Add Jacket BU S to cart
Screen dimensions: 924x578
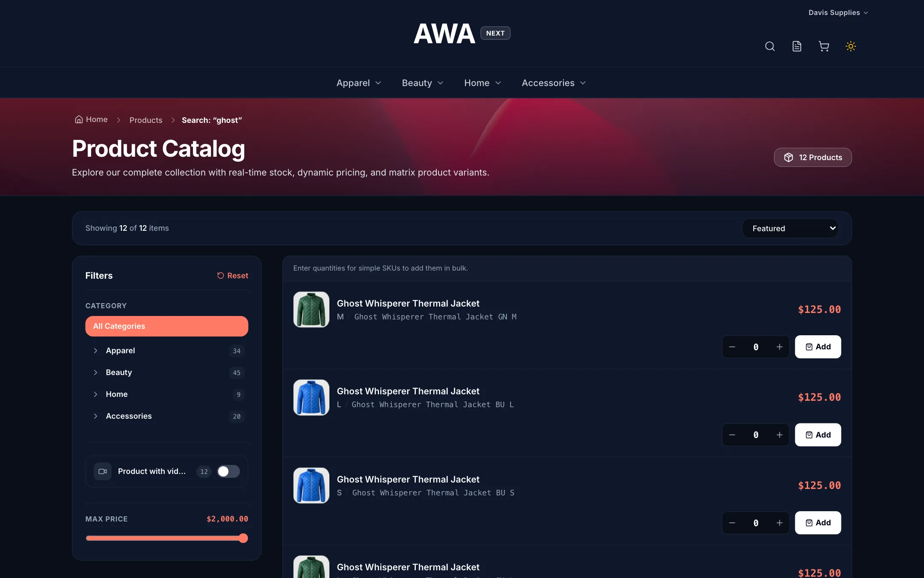coord(817,523)
